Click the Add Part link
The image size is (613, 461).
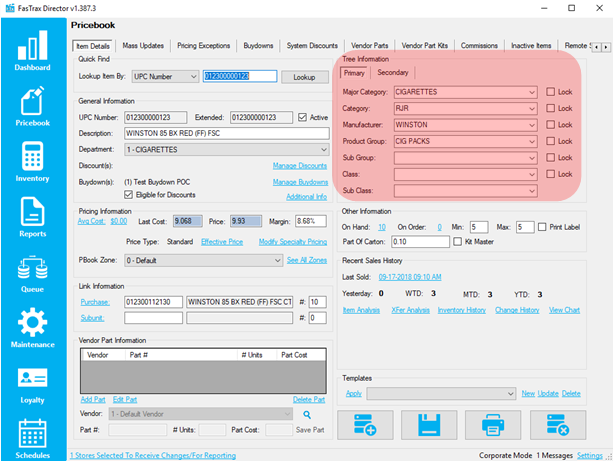[93, 400]
